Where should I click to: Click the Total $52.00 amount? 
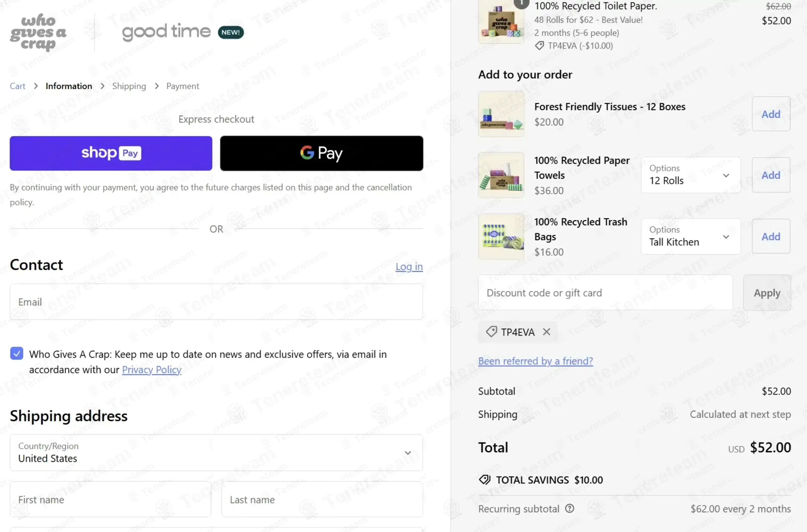(770, 447)
